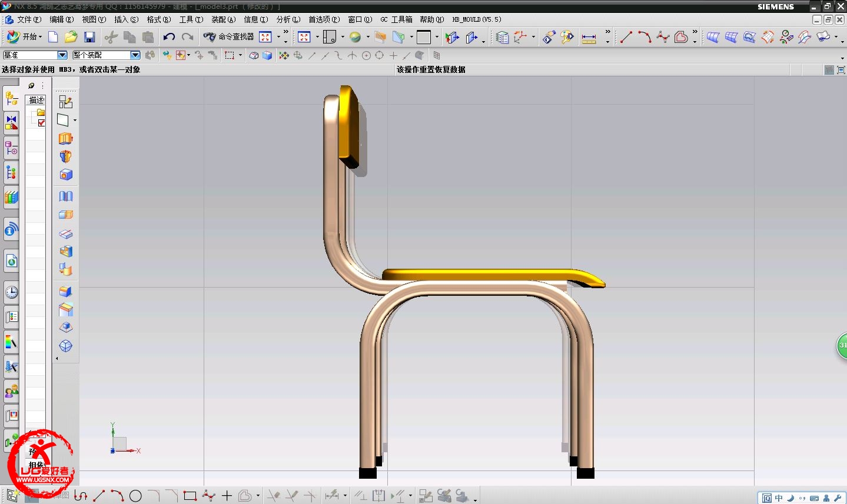Click the Extrude icon in the left vertical toolbar
The image size is (847, 504).
(x=65, y=138)
